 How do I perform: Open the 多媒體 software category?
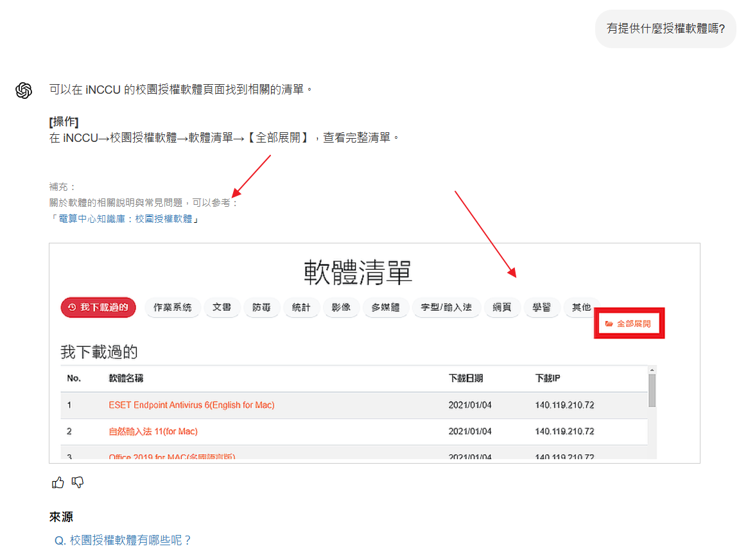pos(386,307)
